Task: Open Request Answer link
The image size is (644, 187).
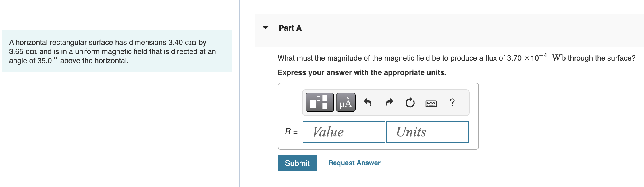Action: coord(354,163)
